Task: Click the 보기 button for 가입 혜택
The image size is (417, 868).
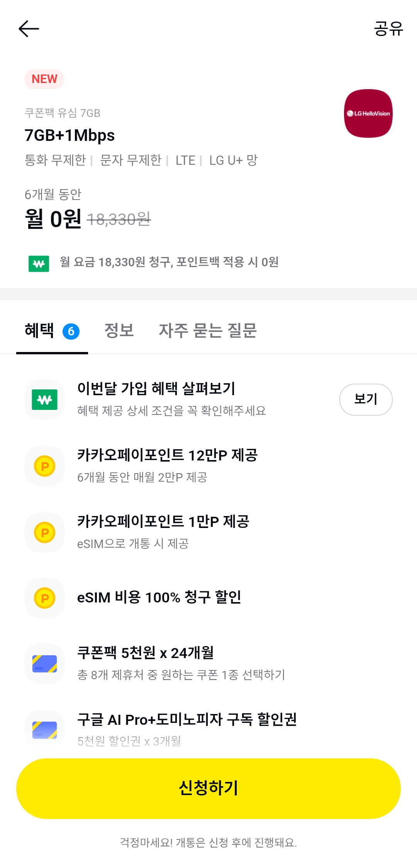Action: pos(366,399)
